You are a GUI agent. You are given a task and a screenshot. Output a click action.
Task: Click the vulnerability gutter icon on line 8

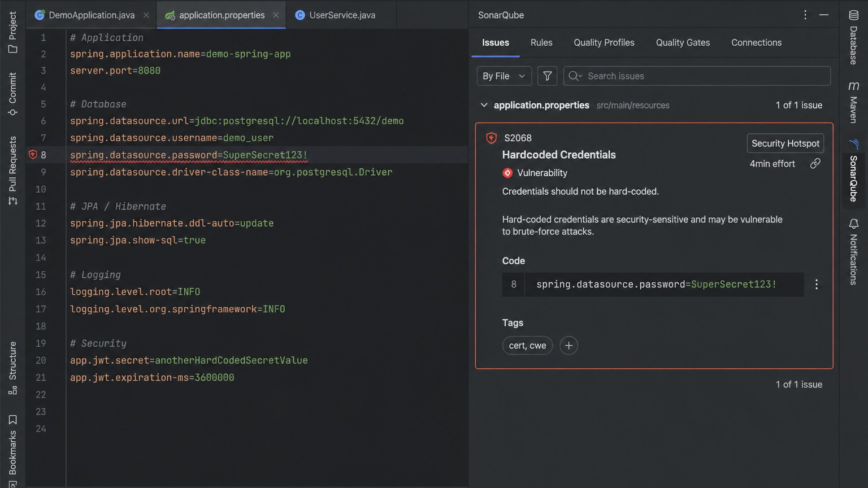(33, 155)
